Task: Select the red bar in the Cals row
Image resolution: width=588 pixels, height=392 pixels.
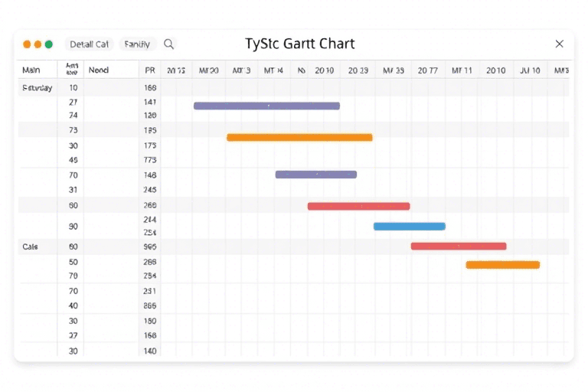Action: 458,247
